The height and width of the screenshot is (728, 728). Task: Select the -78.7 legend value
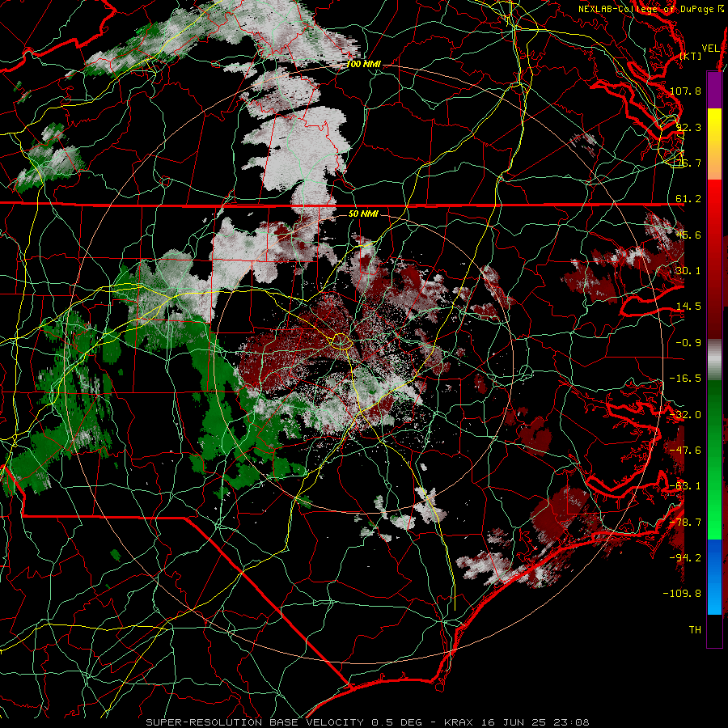(x=685, y=523)
